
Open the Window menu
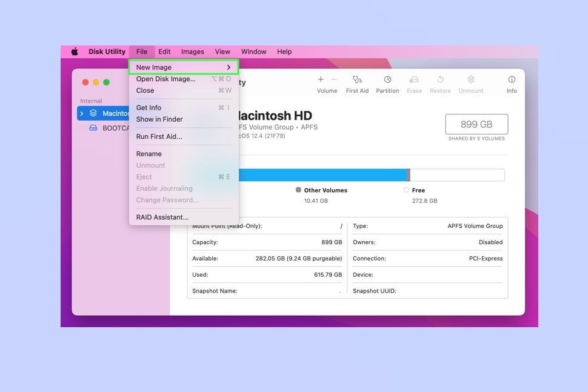coord(253,51)
